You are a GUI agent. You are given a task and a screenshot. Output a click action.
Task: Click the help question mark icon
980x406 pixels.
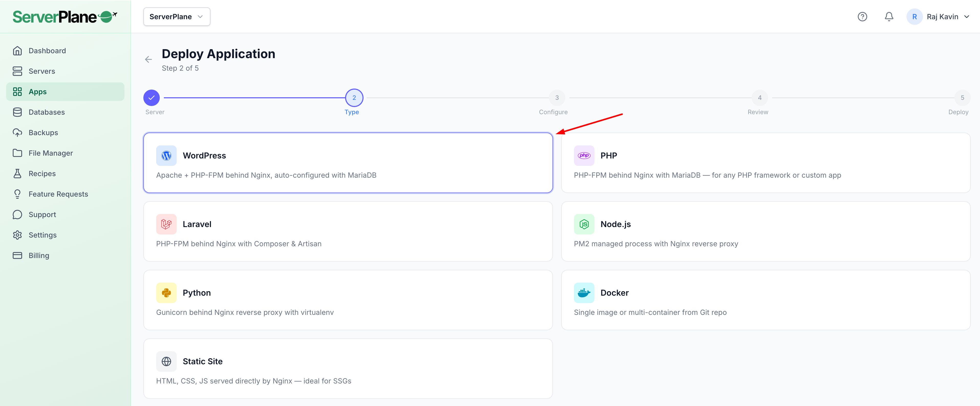tap(862, 17)
